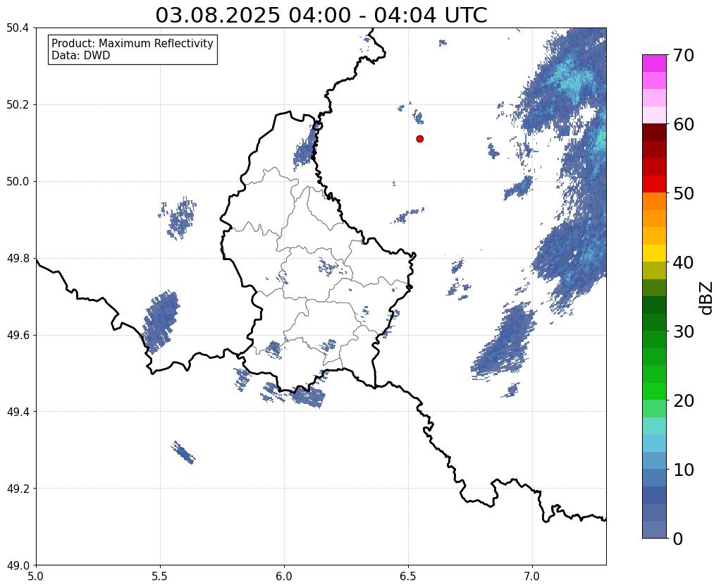Click the longitude axis label 6.5
This screenshot has width=721, height=588.
(x=408, y=576)
